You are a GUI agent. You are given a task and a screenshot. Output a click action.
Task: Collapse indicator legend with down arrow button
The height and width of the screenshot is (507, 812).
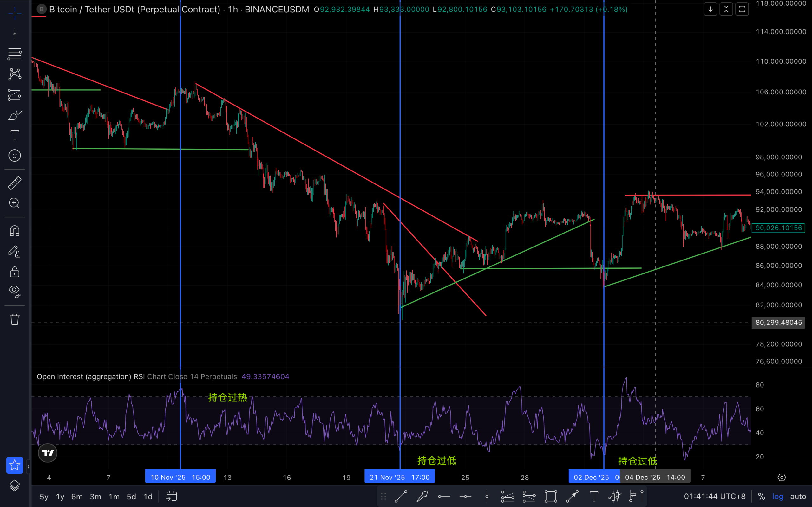click(x=710, y=10)
